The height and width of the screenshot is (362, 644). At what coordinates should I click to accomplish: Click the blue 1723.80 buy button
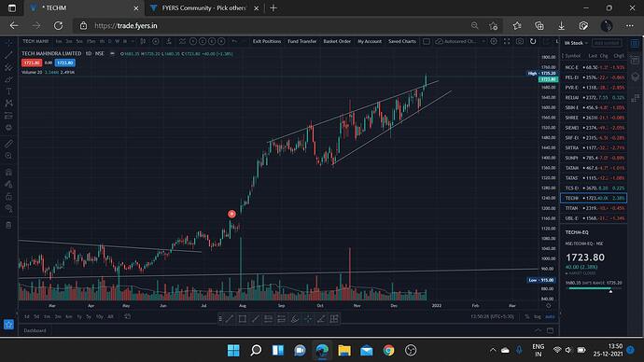(65, 63)
